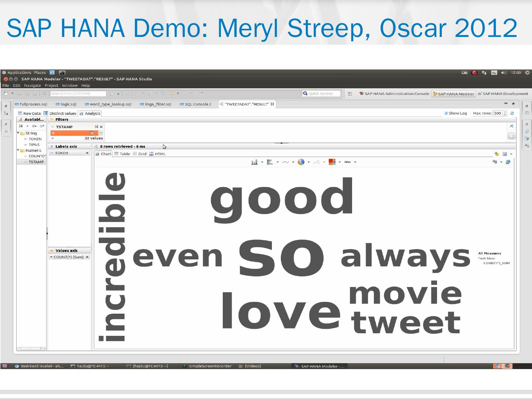The image size is (532, 399).
Task: Click the save chart disk icon
Action: coord(505,154)
